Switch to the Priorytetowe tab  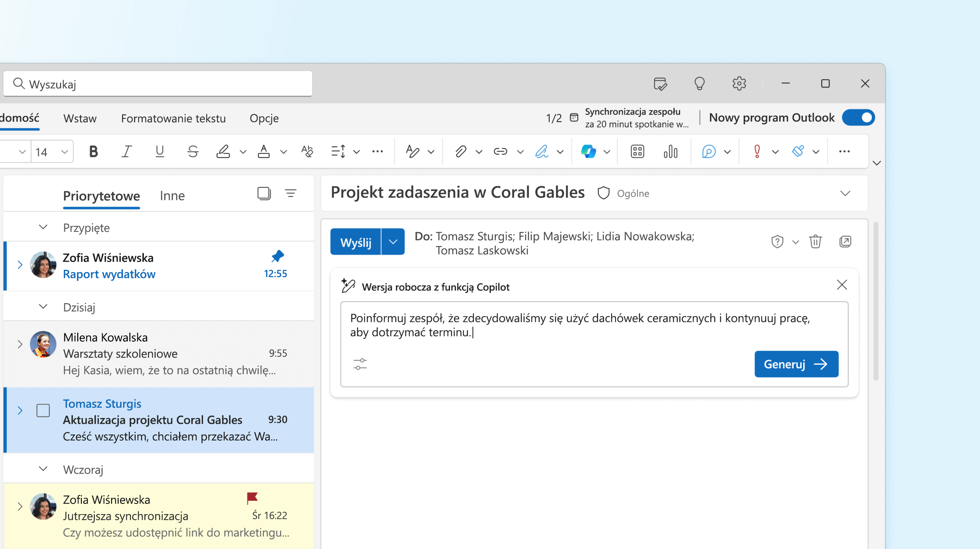tap(102, 196)
